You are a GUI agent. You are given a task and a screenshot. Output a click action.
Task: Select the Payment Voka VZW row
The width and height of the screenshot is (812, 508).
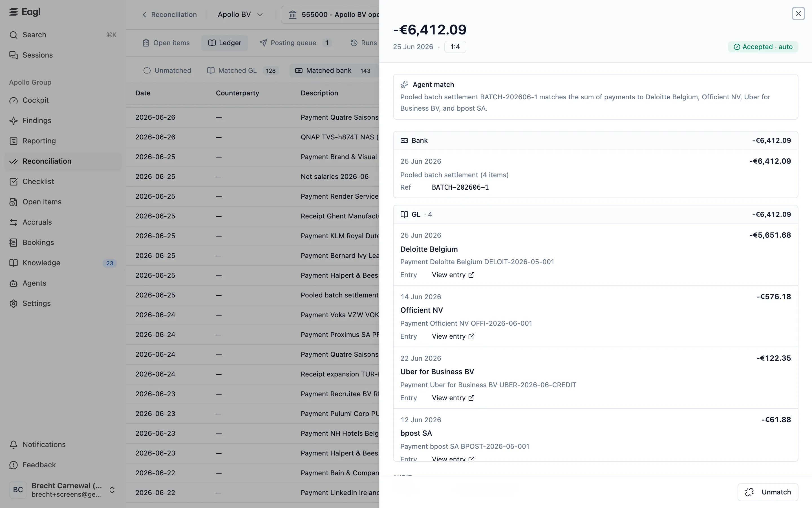click(253, 315)
